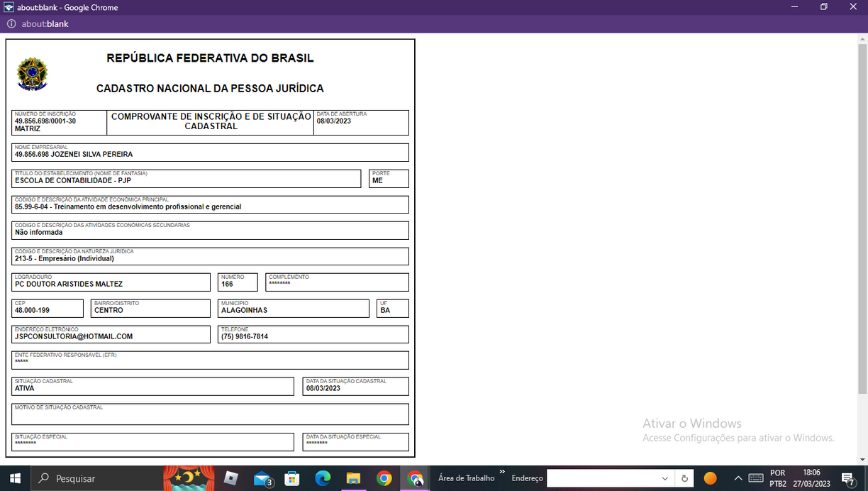Click the theater curtain search highlight image

coord(189,478)
